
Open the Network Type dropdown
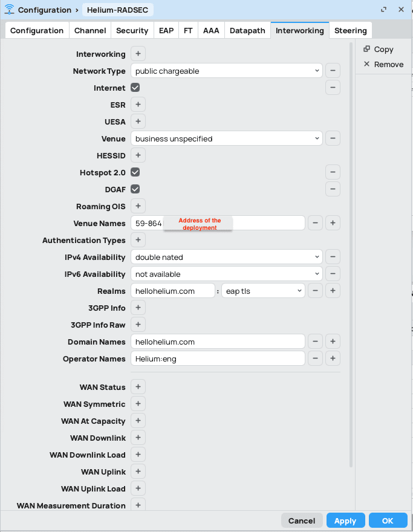coord(227,71)
